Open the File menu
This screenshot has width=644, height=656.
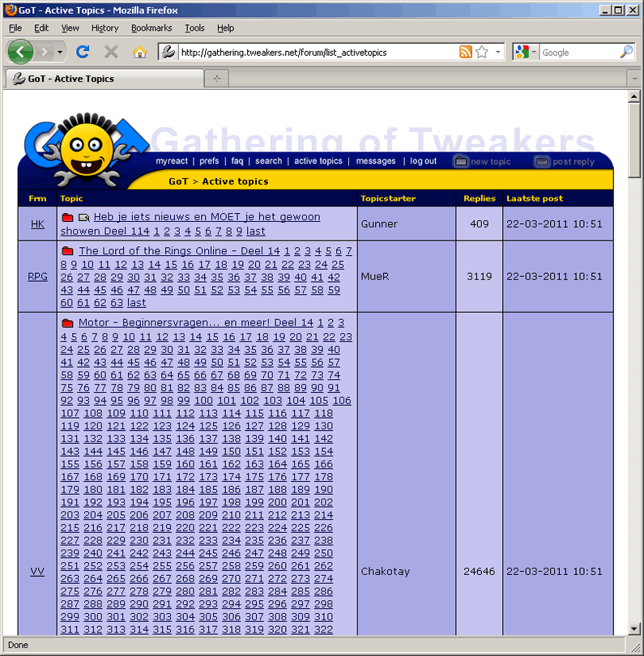(15, 28)
